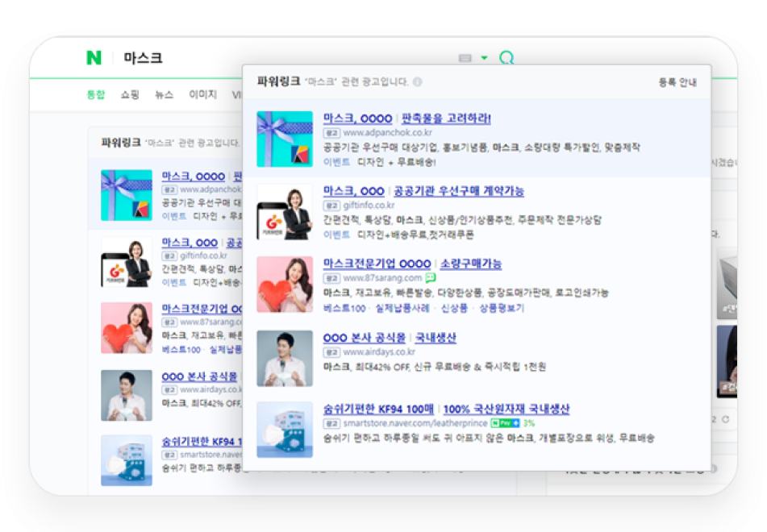The width and height of the screenshot is (767, 532).
Task: Click the popup headline 판촉물을 고려하라!
Action: (x=446, y=118)
